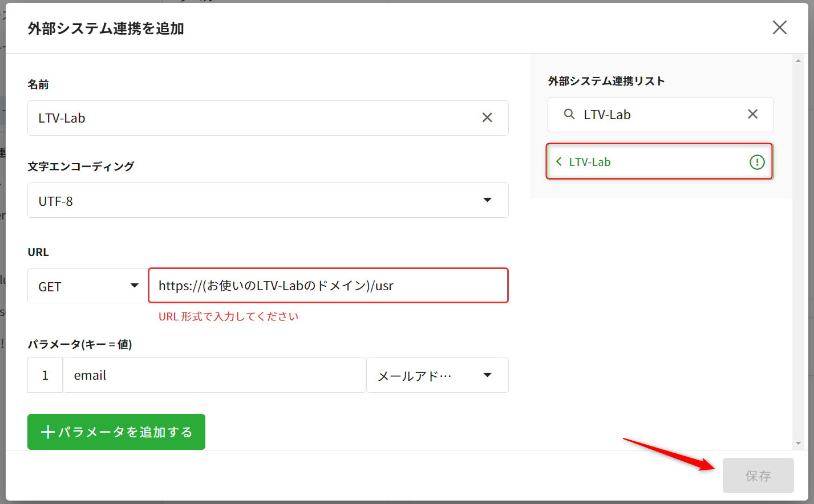Click the scrollbar down arrow
This screenshot has height=504, width=814.
pyautogui.click(x=798, y=443)
